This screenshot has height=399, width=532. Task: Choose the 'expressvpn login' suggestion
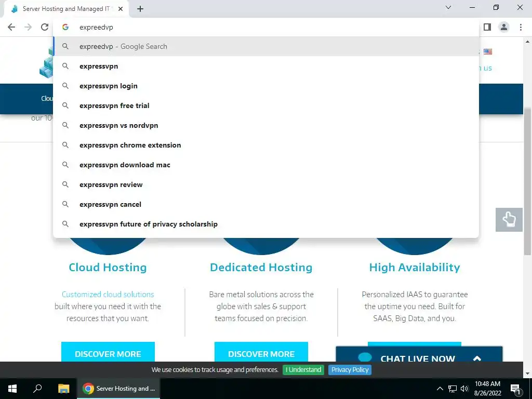267,86
